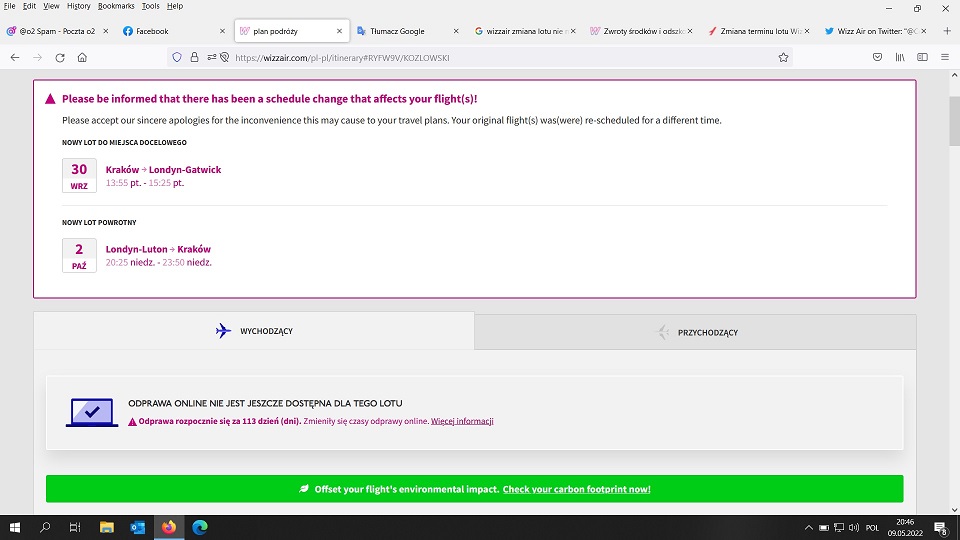The height and width of the screenshot is (540, 960).
Task: Open the Tools menu
Action: pos(151,6)
